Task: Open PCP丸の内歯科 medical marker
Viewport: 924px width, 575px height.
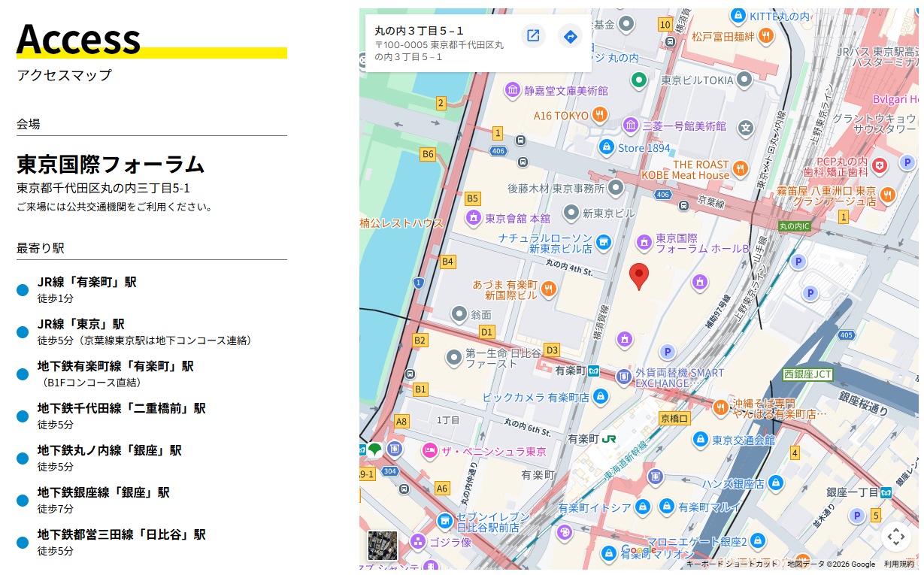Action: pyautogui.click(x=880, y=165)
